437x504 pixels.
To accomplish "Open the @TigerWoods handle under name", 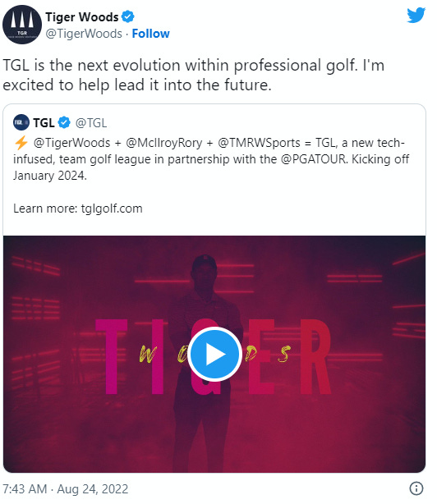I will 84,34.
